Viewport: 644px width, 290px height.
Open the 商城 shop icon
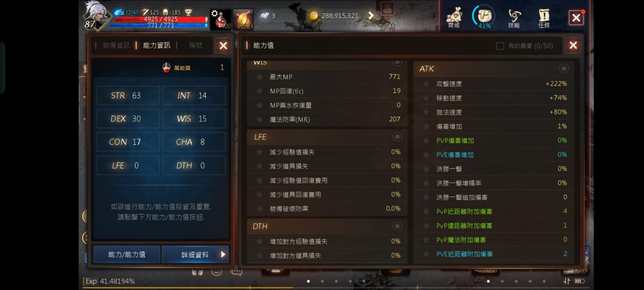(x=454, y=18)
